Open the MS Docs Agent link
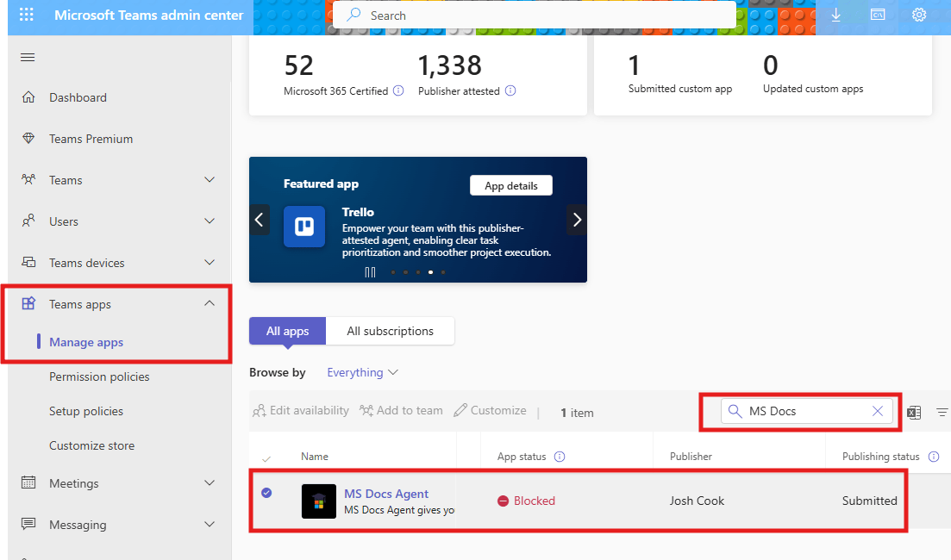Viewport: 951px width, 560px height. tap(386, 494)
